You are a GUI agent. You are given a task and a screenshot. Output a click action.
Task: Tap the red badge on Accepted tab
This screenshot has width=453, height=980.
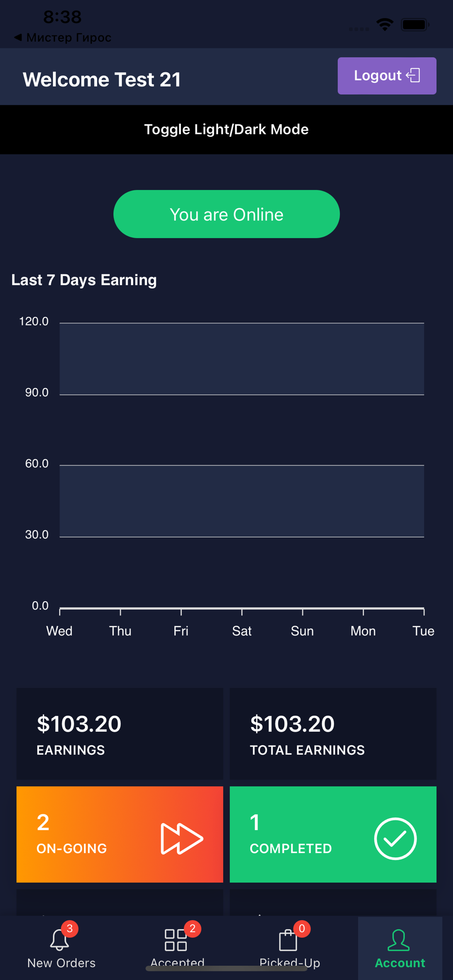tap(193, 928)
